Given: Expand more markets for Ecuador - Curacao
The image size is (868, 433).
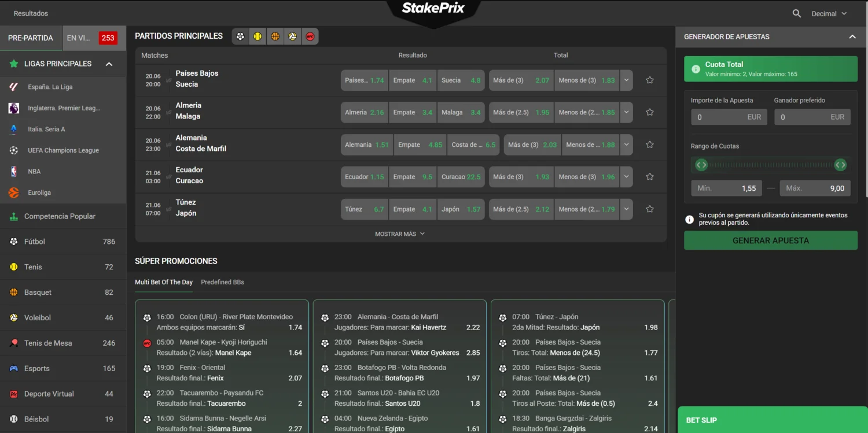Looking at the screenshot, I should 626,177.
